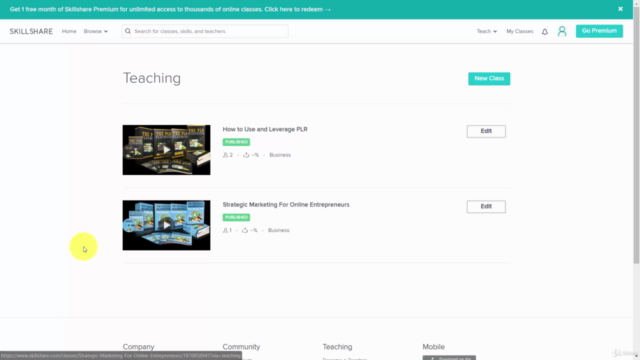Click the Teaching page heading

click(x=152, y=78)
